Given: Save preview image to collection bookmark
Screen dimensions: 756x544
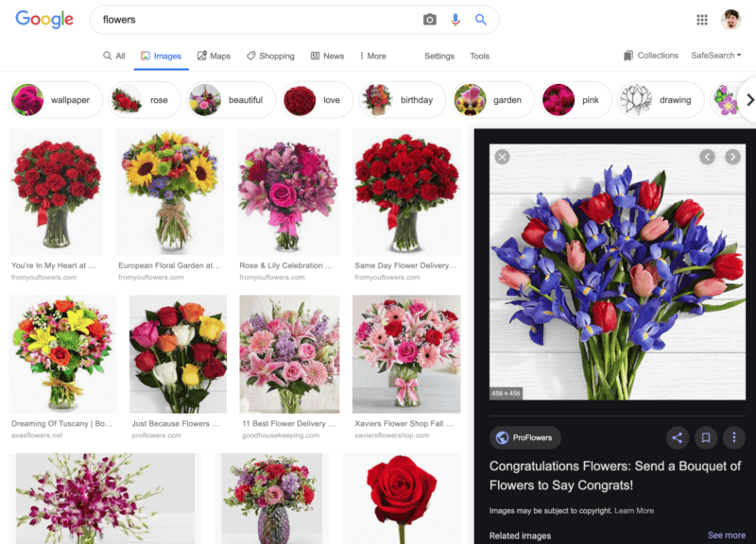Looking at the screenshot, I should (x=705, y=437).
